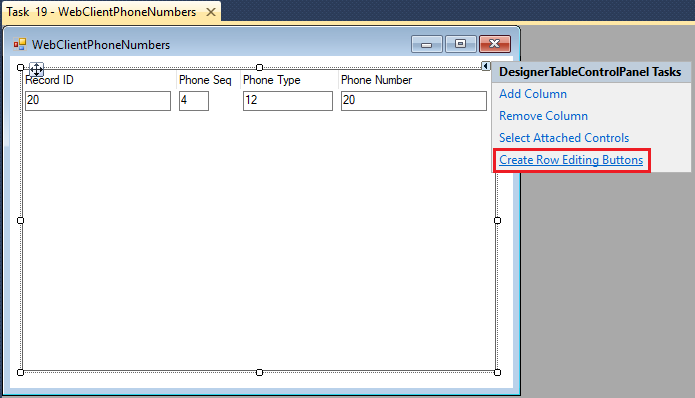695x398 pixels.
Task: Minimize the WebClientPhoneNumbers form
Action: coord(426,44)
